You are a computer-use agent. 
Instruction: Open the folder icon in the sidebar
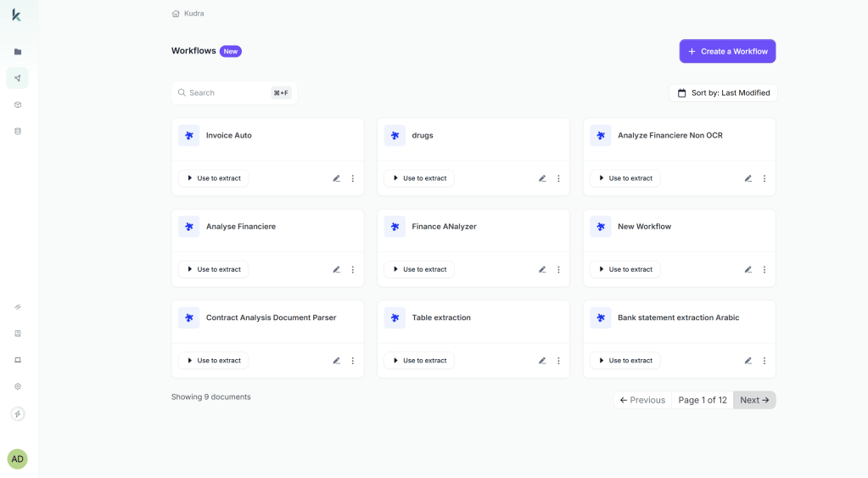[x=18, y=52]
